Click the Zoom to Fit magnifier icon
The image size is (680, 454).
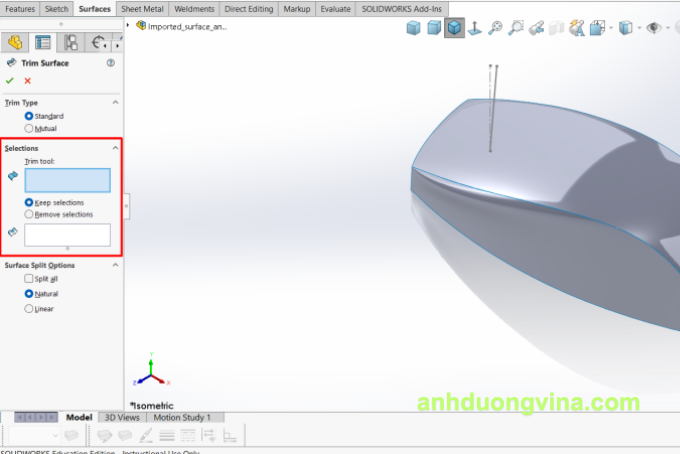click(497, 28)
